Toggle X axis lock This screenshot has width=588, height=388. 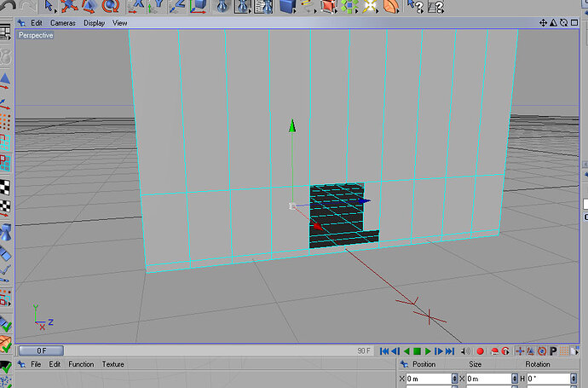tap(136, 6)
